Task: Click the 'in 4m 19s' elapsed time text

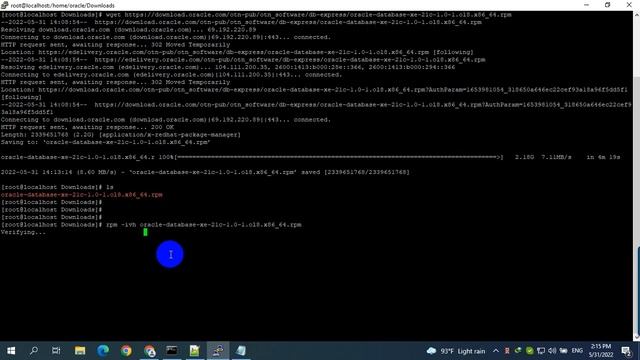Action: point(603,157)
